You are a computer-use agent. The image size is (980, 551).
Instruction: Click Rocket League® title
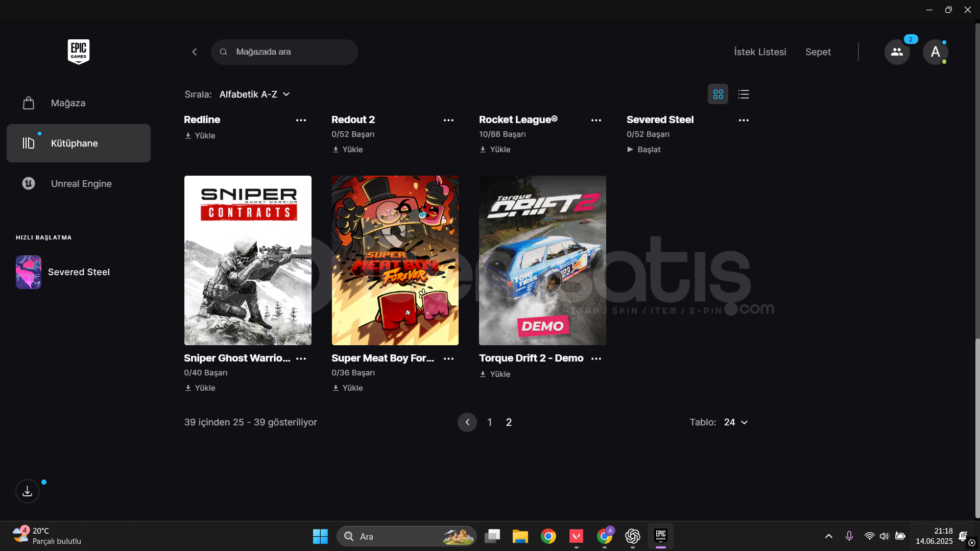(x=518, y=119)
